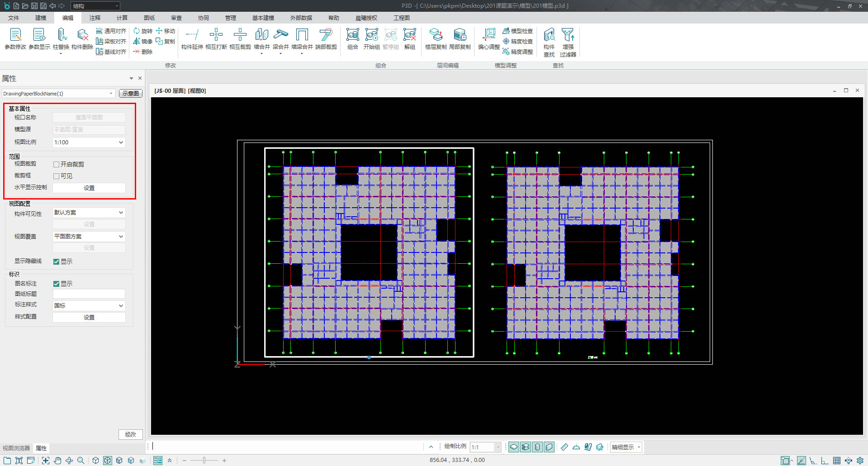Uncheck 显示隐藏线 显示 checkbox

[x=57, y=262]
